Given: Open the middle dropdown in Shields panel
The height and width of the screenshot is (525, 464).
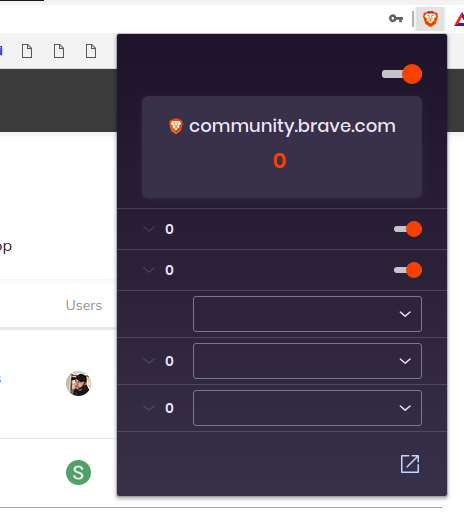Looking at the screenshot, I should tap(307, 361).
